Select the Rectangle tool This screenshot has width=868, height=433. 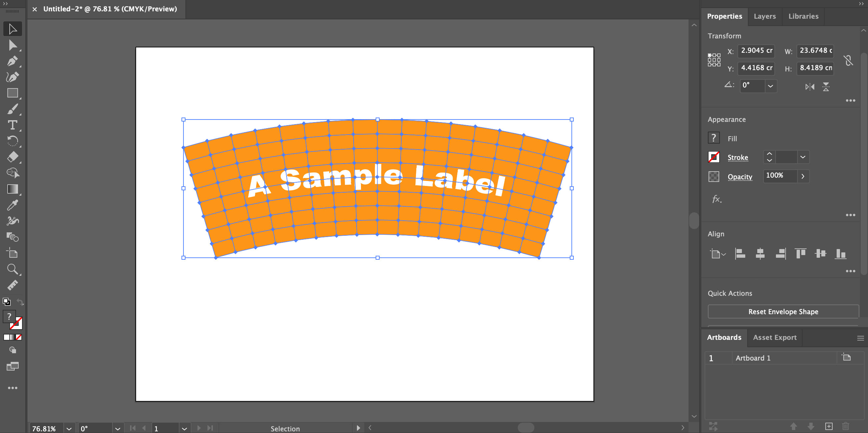tap(13, 93)
